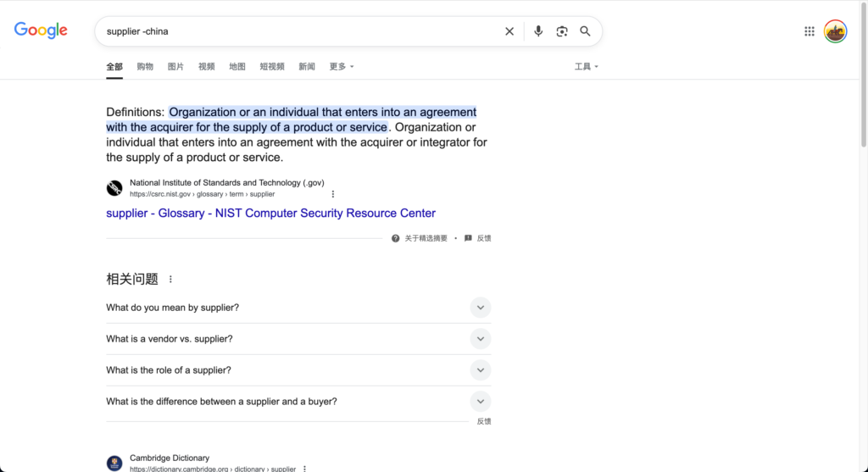868x472 pixels.
Task: Switch to the 购物 tab
Action: pyautogui.click(x=145, y=66)
